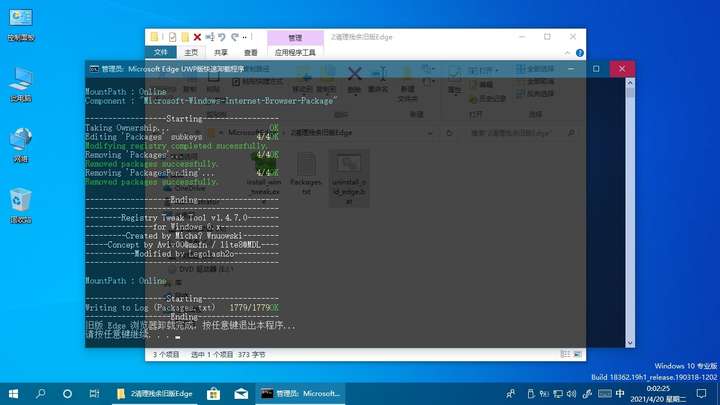Activate Explorer '2清理残余旧版Edge' taskbar button
720x405 pixels.
point(155,394)
